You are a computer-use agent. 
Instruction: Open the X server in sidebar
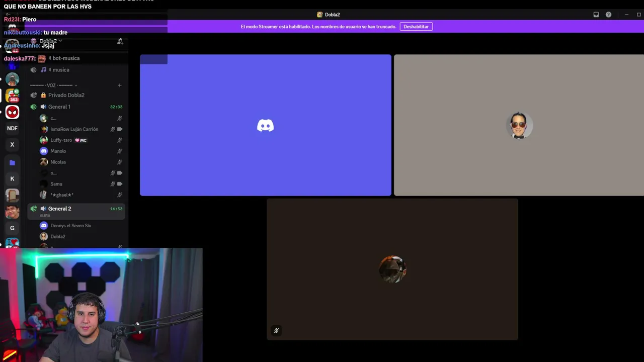[x=13, y=145]
